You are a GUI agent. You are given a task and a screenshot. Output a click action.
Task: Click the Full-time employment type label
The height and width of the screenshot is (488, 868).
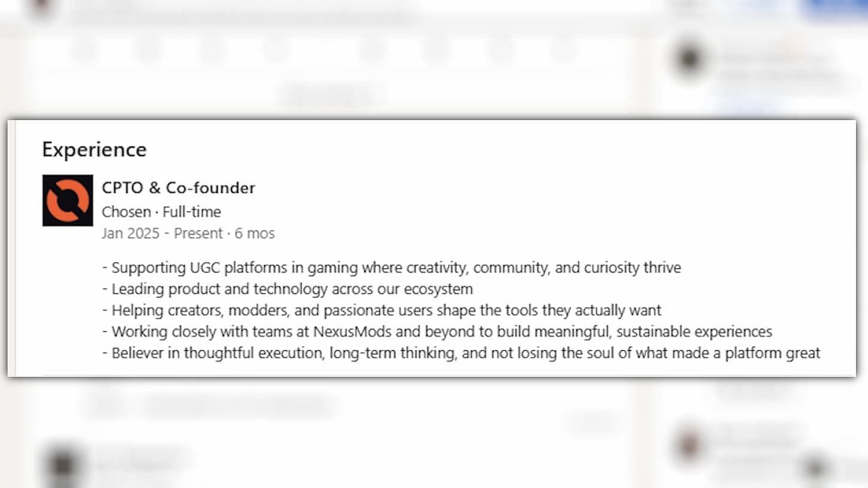[x=192, y=211]
